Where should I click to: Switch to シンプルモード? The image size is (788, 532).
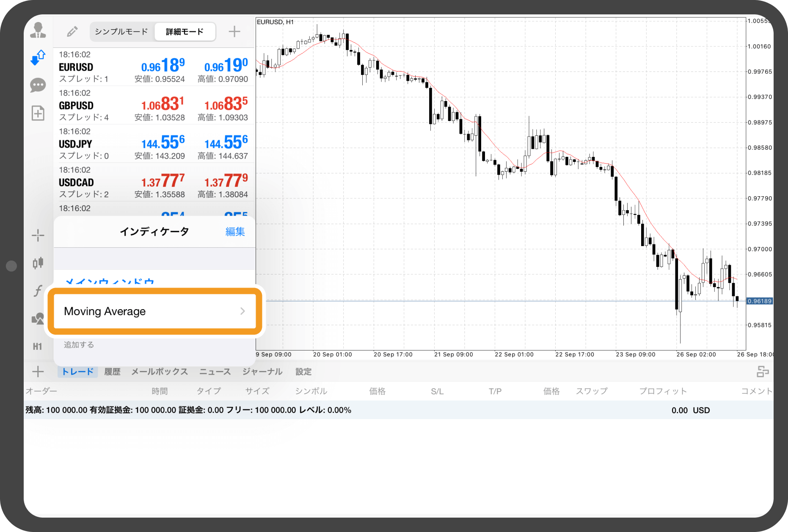coord(121,32)
